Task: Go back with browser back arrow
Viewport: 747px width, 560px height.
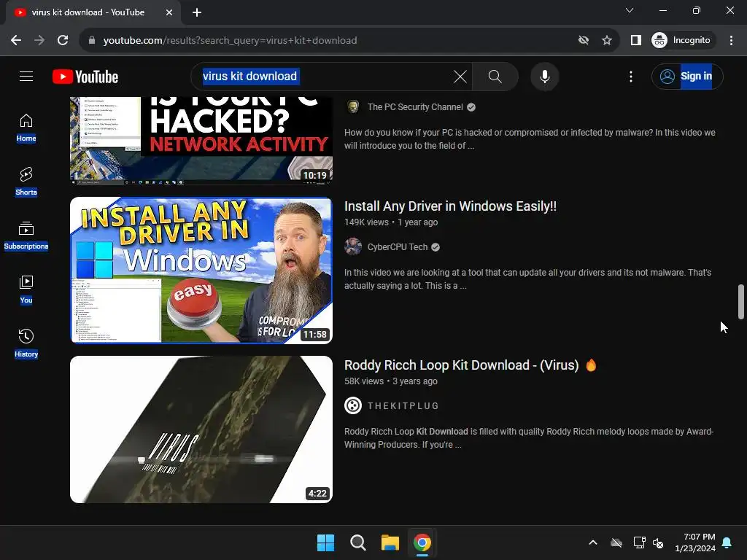Action: tap(16, 40)
